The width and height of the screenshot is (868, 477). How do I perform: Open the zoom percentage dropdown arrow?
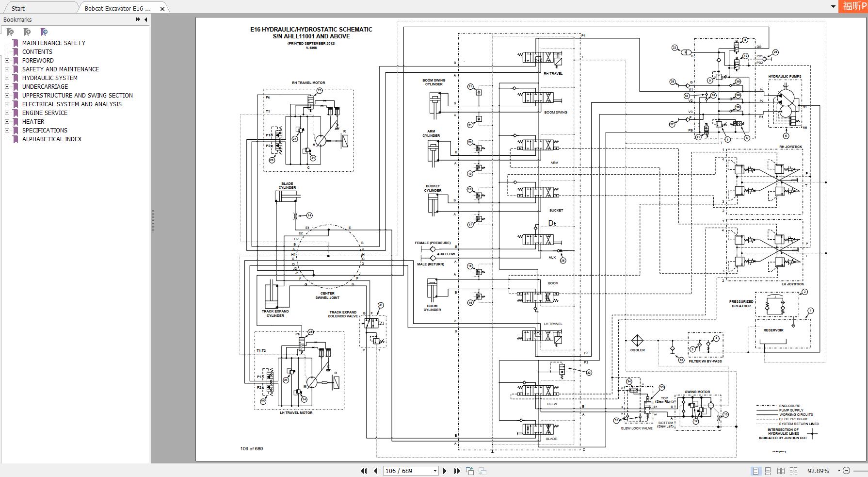coord(839,471)
